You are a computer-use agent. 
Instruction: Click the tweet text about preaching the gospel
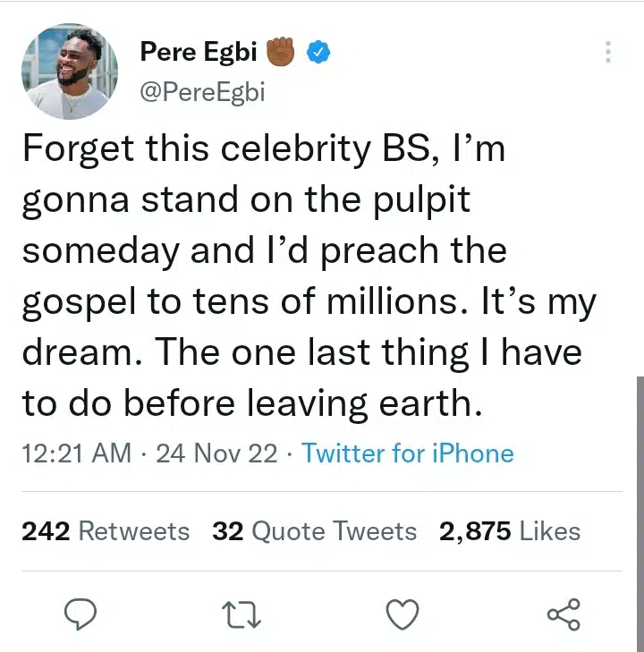(x=304, y=276)
